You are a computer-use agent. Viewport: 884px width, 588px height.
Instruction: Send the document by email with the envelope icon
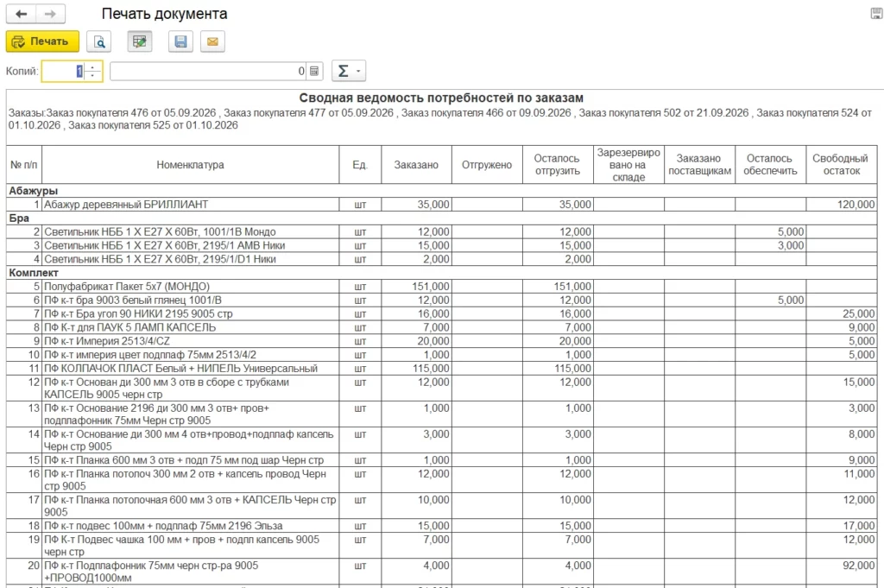(x=212, y=41)
